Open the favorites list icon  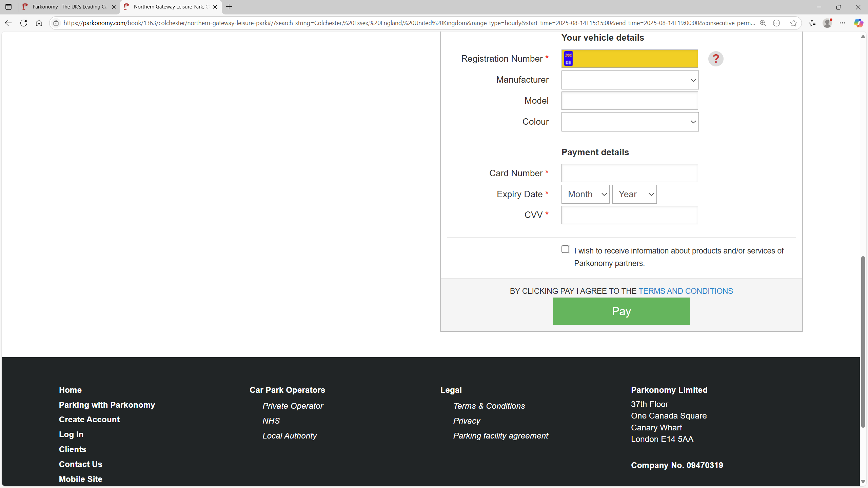[x=812, y=23]
